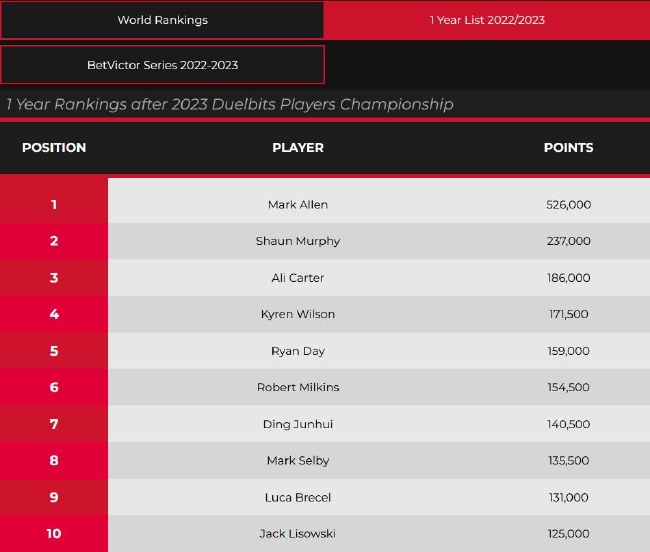650x552 pixels.
Task: Select Mark Selby in the table
Action: tap(298, 460)
